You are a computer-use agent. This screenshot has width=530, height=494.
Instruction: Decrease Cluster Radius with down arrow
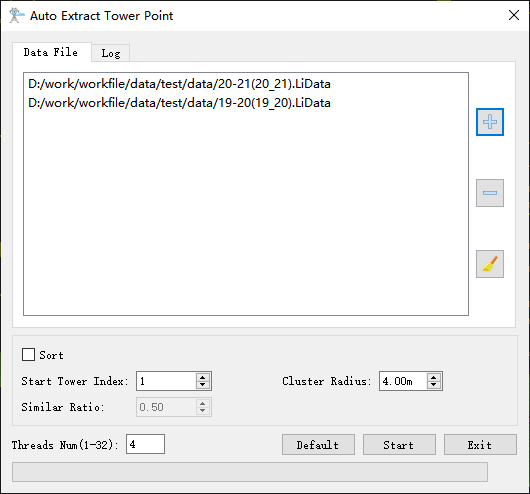click(434, 385)
